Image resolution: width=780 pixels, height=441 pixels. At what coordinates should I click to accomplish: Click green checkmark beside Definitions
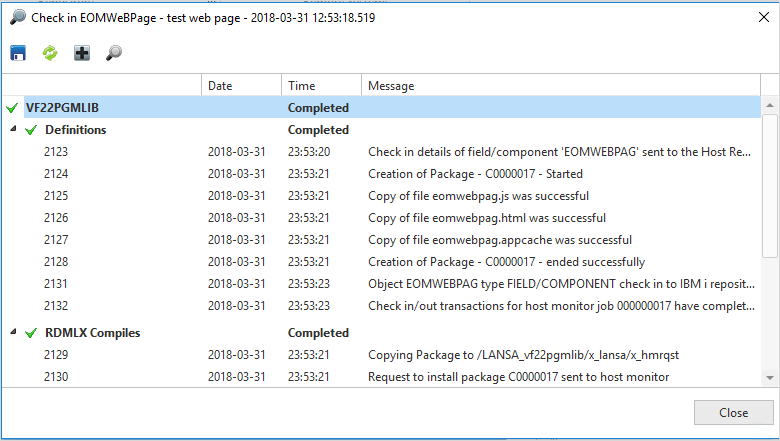point(31,130)
